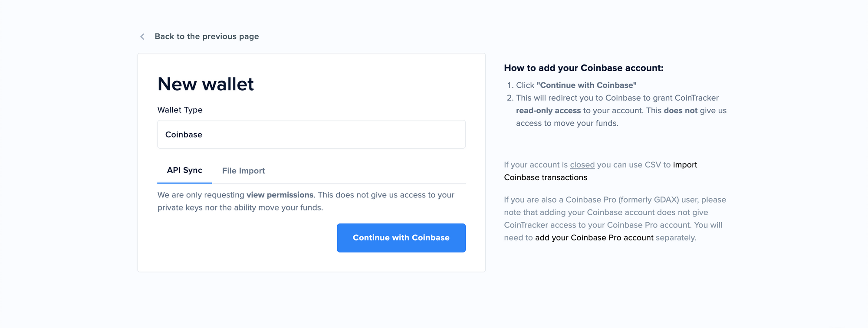868x328 pixels.
Task: Click "access to move your funds" instruction line
Action: tap(567, 123)
